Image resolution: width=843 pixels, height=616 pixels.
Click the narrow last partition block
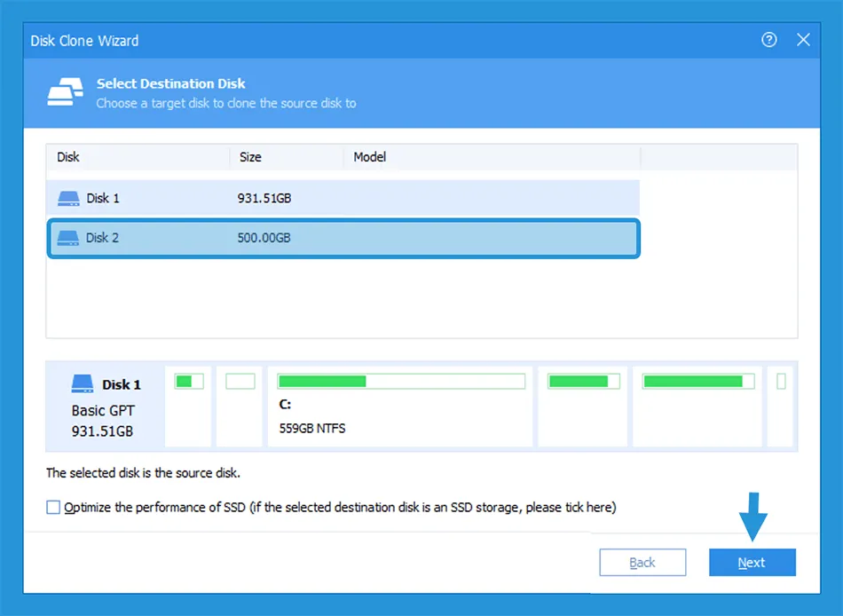(781, 407)
